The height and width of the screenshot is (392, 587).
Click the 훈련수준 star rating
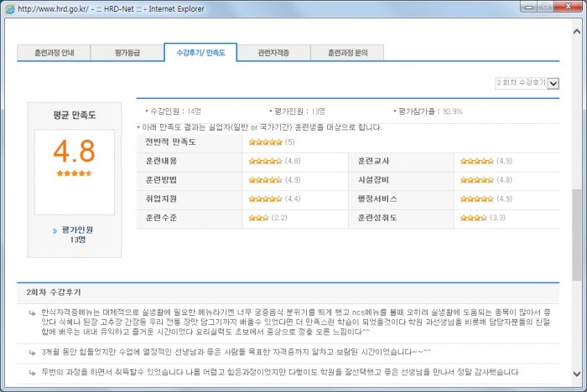pos(258,218)
